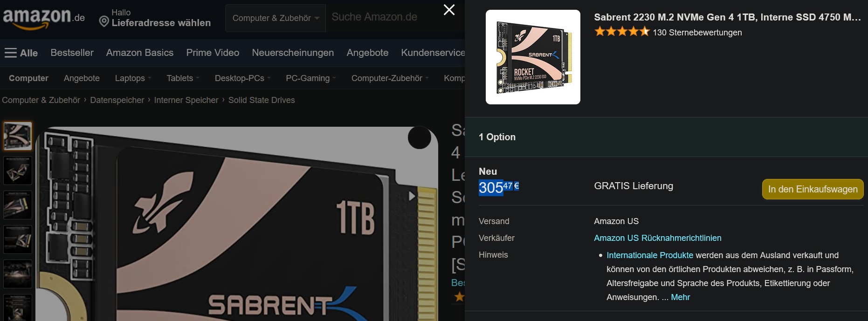Select the first product thumbnail image
This screenshot has width=868, height=321.
pos(18,136)
